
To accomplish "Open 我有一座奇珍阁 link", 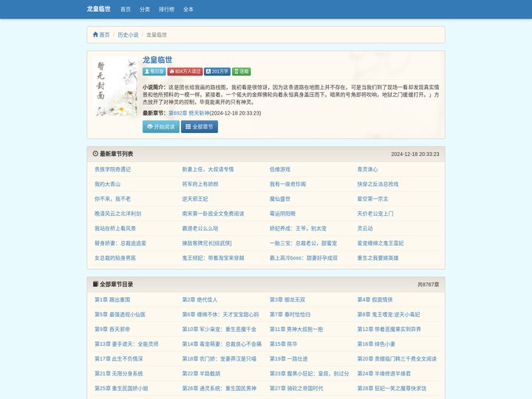I will 287,184.
